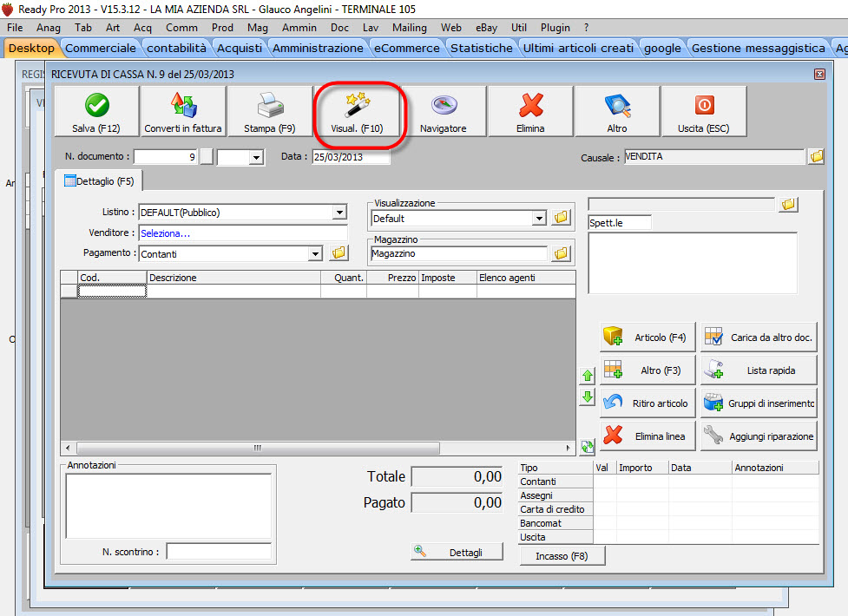848x616 pixels.
Task: Click the horizontal scrollbar thumb of grid
Action: point(258,448)
